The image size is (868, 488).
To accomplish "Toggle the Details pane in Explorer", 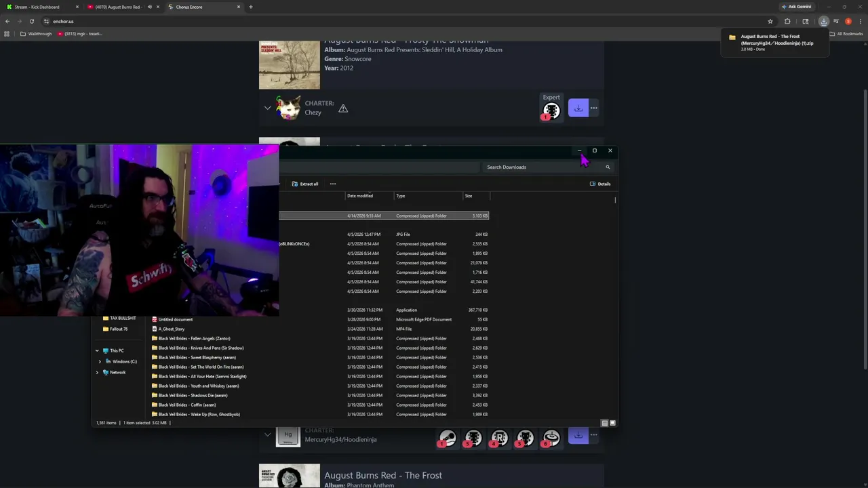I will (x=600, y=184).
